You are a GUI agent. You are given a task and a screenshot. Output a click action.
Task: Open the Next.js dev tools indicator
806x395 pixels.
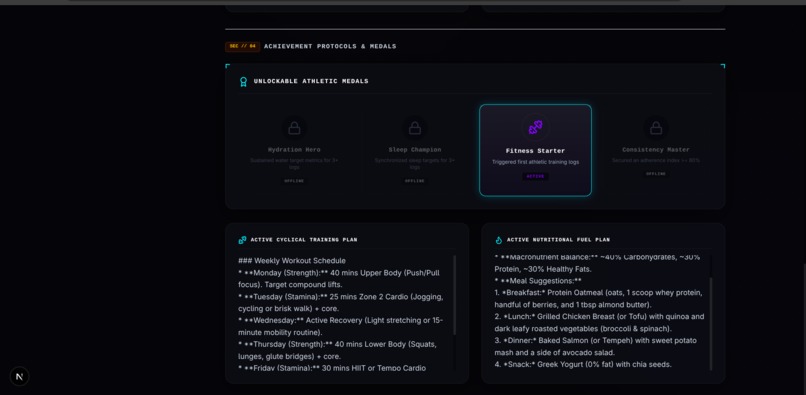click(x=20, y=376)
